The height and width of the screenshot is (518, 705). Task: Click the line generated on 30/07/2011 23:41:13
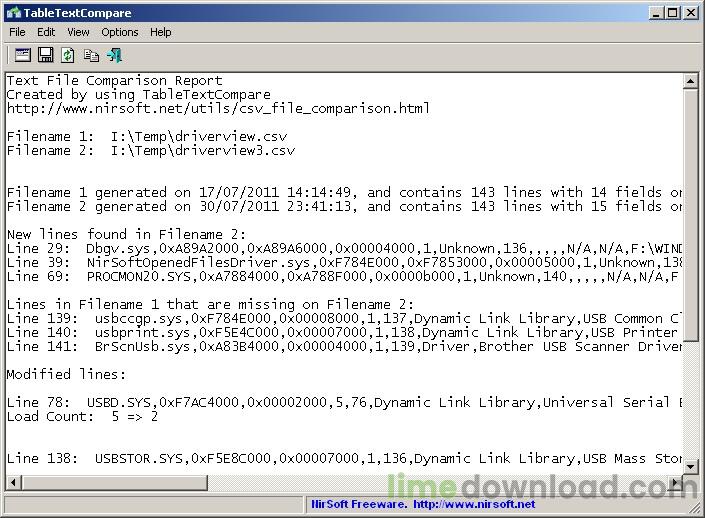(344, 206)
